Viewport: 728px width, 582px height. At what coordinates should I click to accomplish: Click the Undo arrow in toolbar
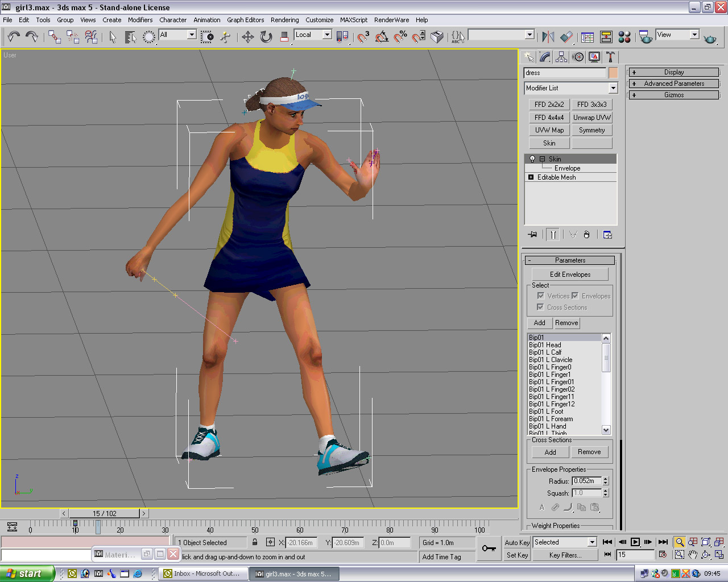point(14,37)
